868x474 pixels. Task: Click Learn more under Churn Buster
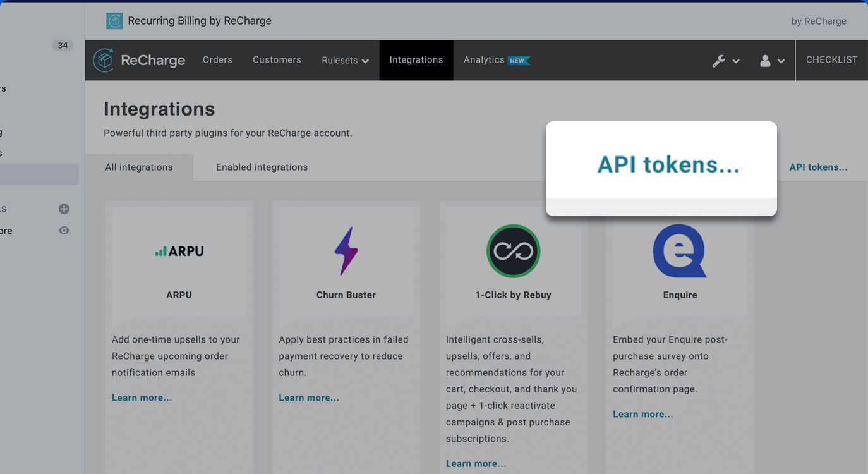pyautogui.click(x=309, y=398)
